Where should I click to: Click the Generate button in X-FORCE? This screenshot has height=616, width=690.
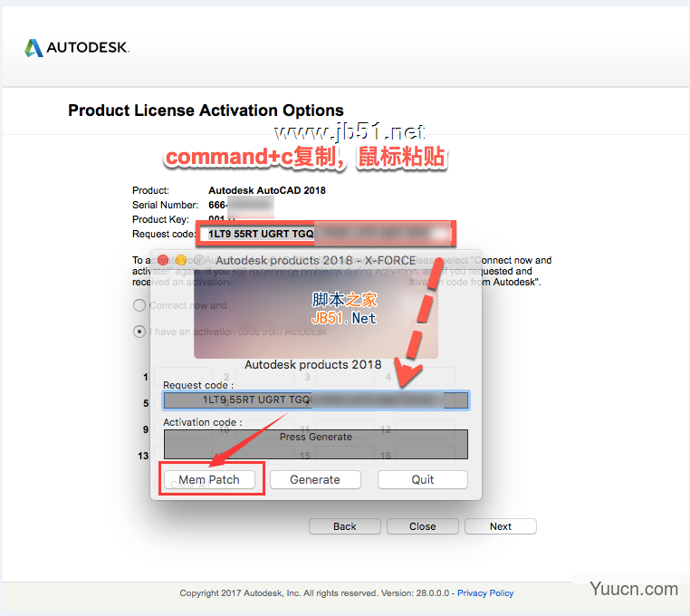315,479
